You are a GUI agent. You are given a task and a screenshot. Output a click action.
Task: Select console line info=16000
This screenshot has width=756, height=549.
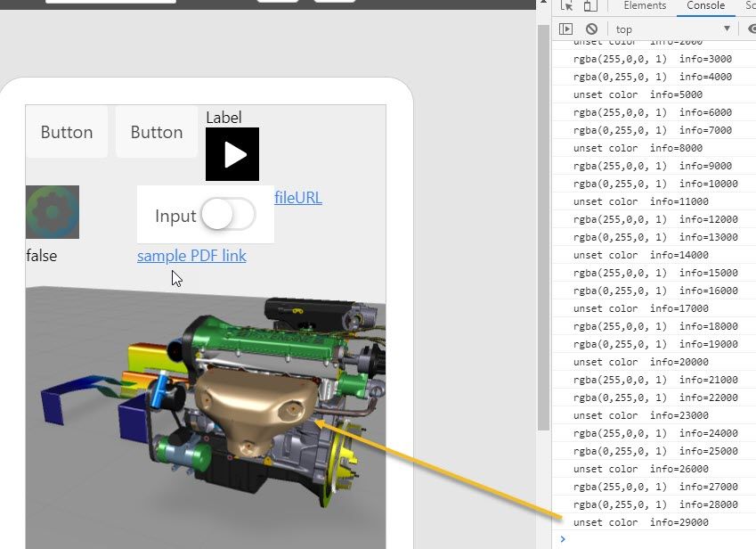pos(653,291)
